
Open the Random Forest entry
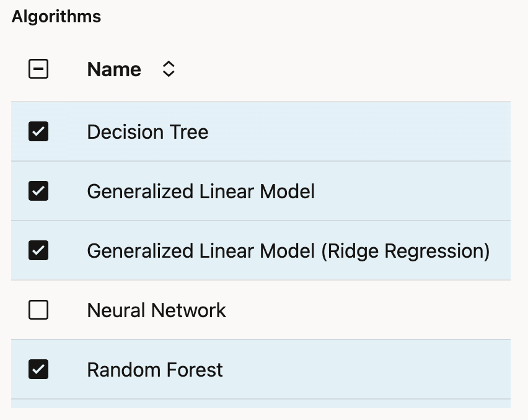(x=155, y=369)
